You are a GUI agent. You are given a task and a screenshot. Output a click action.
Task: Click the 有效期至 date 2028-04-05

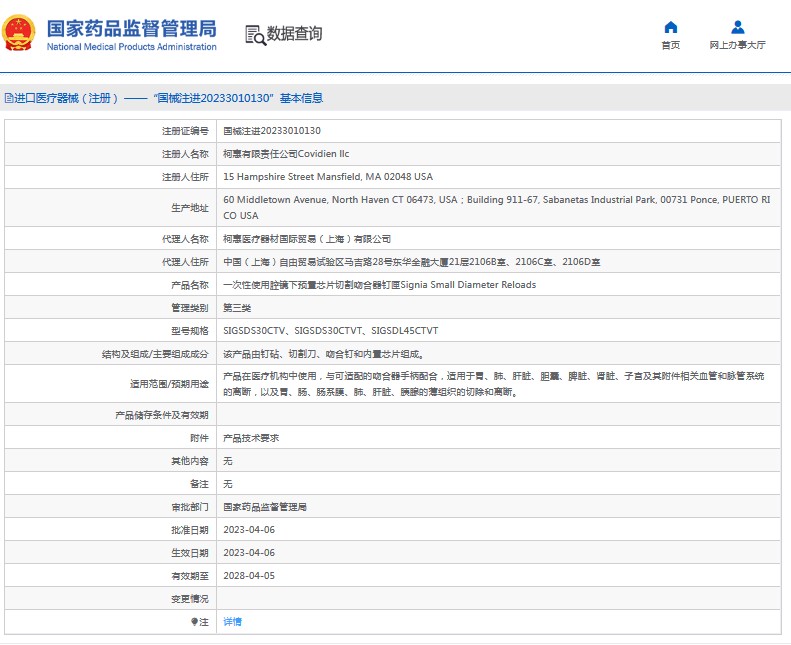pyautogui.click(x=248, y=576)
